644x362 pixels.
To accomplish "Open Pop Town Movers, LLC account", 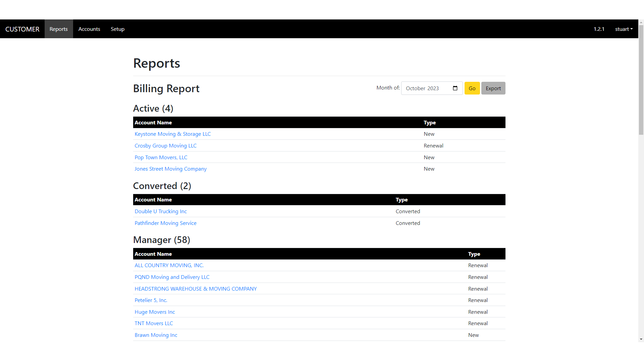I will 161,157.
